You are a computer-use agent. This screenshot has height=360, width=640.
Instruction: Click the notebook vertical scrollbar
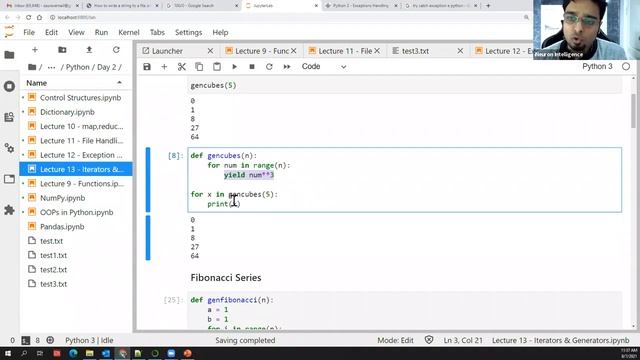(633, 110)
